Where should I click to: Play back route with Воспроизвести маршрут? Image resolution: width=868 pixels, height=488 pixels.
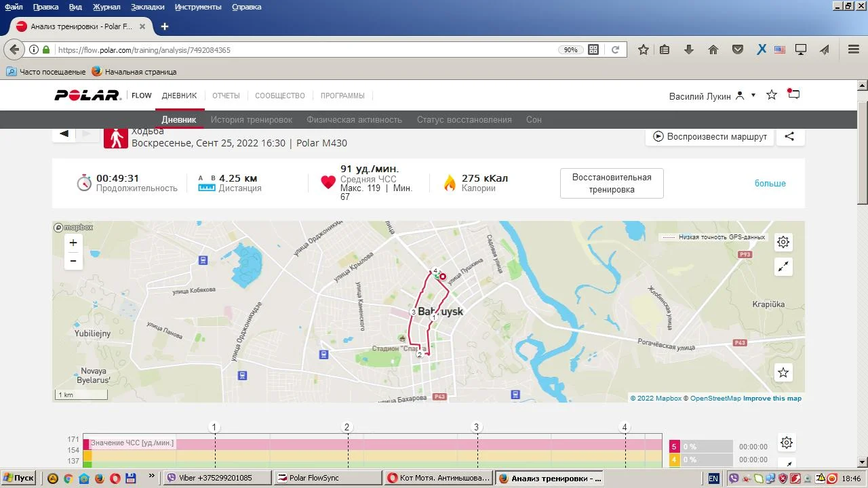coord(710,136)
